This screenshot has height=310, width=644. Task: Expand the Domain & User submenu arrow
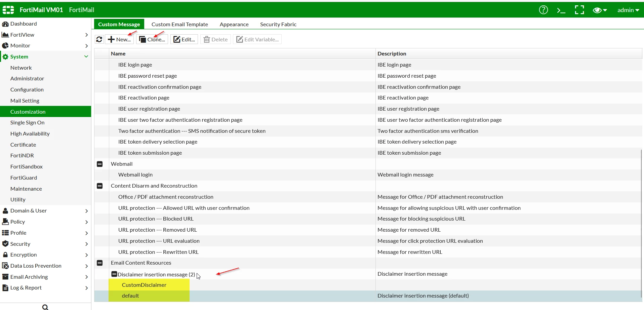[86, 211]
